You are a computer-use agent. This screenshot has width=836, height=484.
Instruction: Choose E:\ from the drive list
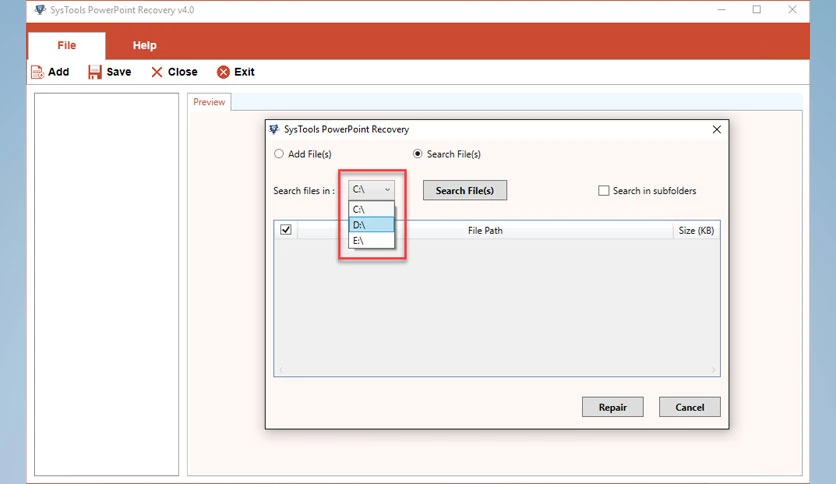click(x=371, y=240)
